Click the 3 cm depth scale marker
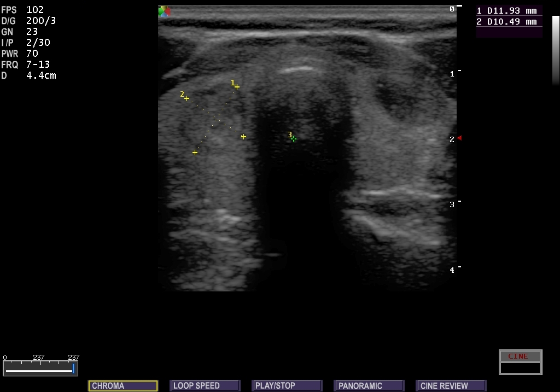This screenshot has width=560, height=392. coord(452,204)
